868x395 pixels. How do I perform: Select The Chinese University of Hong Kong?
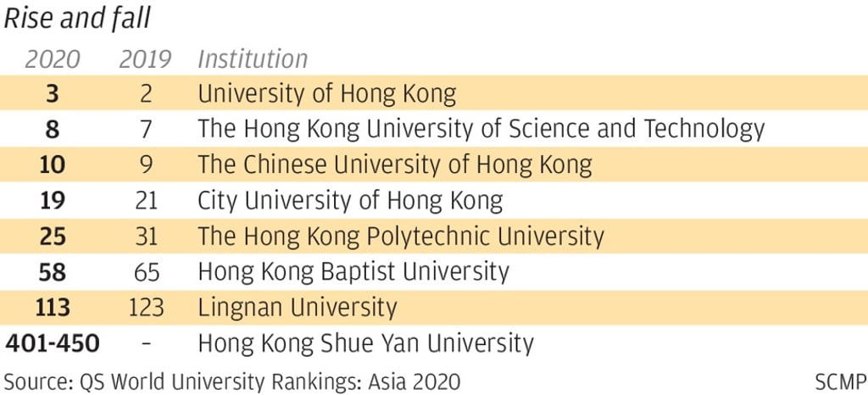pyautogui.click(x=395, y=164)
